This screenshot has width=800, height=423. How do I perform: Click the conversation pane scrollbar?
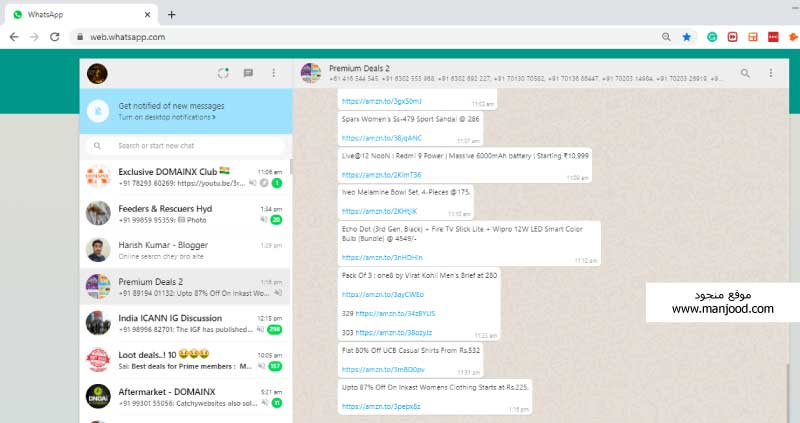coord(788,393)
